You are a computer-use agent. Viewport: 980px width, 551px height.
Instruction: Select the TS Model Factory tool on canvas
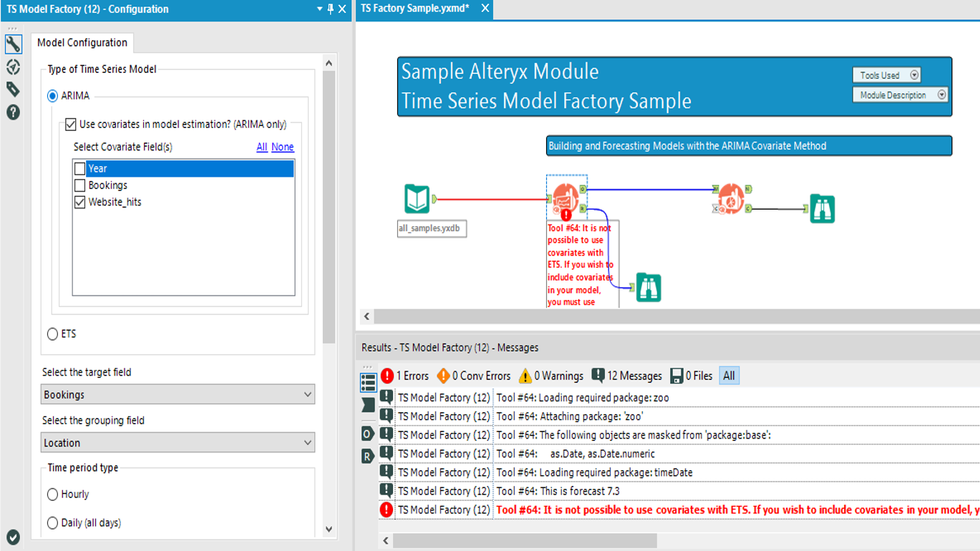tap(566, 198)
